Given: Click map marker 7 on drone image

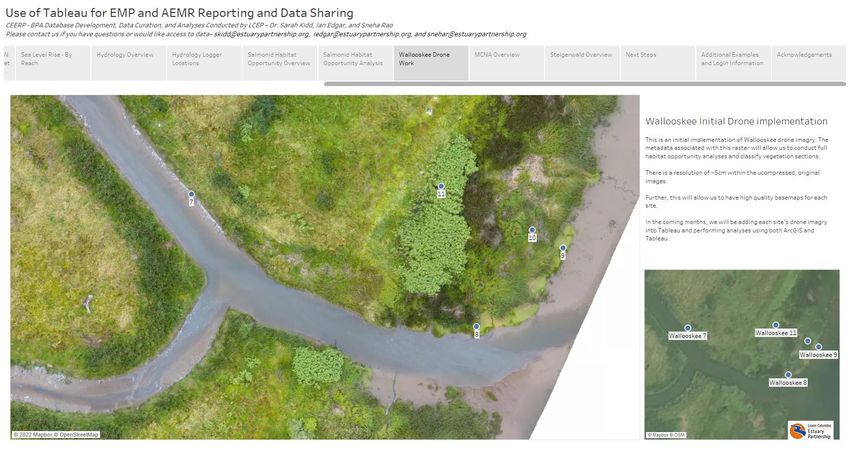Looking at the screenshot, I should coord(191,194).
